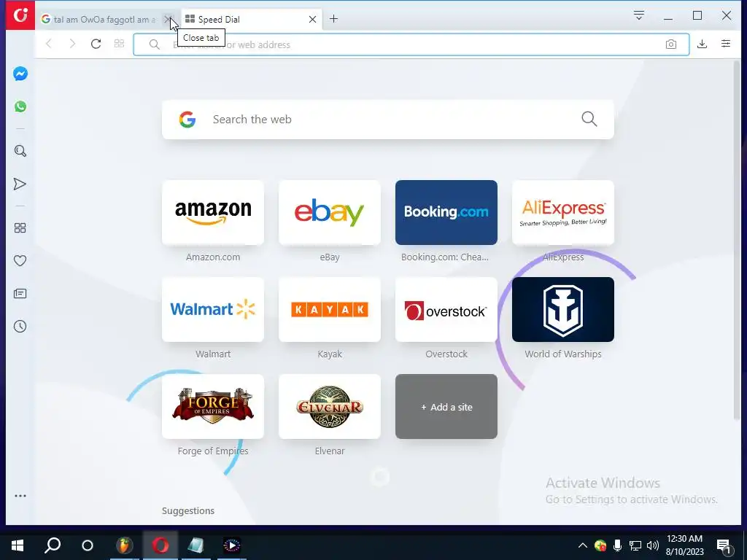The image size is (747, 560).
Task: Open a new tab with plus button
Action: [x=333, y=19]
